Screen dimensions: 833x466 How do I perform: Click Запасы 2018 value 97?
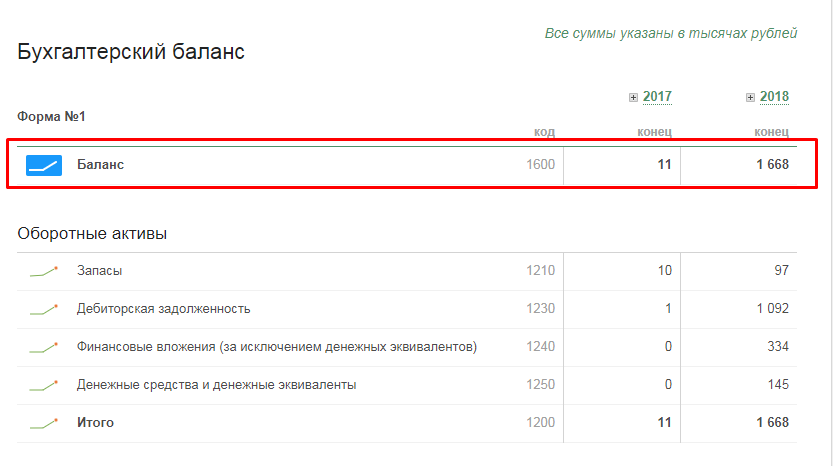[x=781, y=270]
